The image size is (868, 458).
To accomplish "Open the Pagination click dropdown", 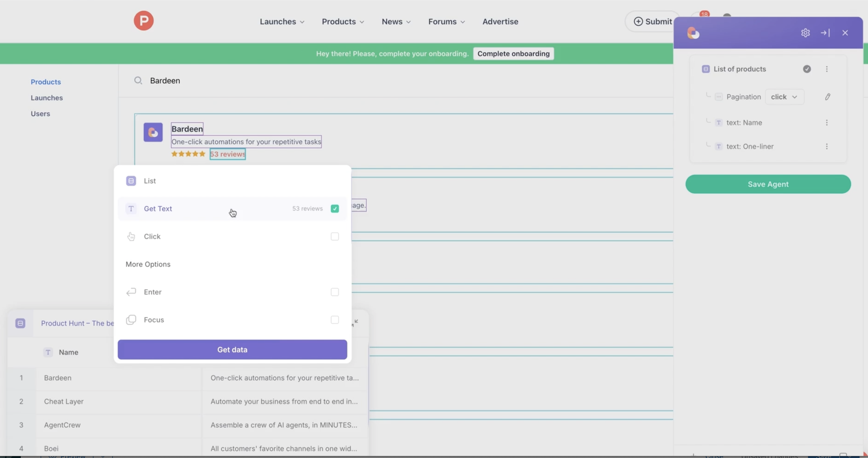I will coord(784,97).
